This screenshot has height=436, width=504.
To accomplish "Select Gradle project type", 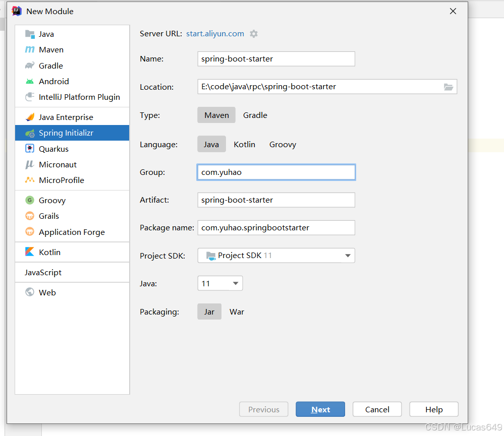I will 255,115.
